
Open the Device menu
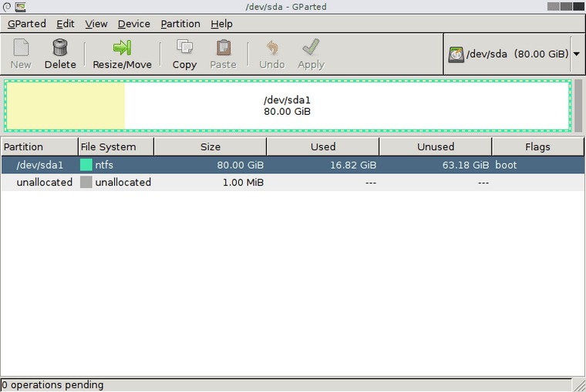pyautogui.click(x=134, y=24)
